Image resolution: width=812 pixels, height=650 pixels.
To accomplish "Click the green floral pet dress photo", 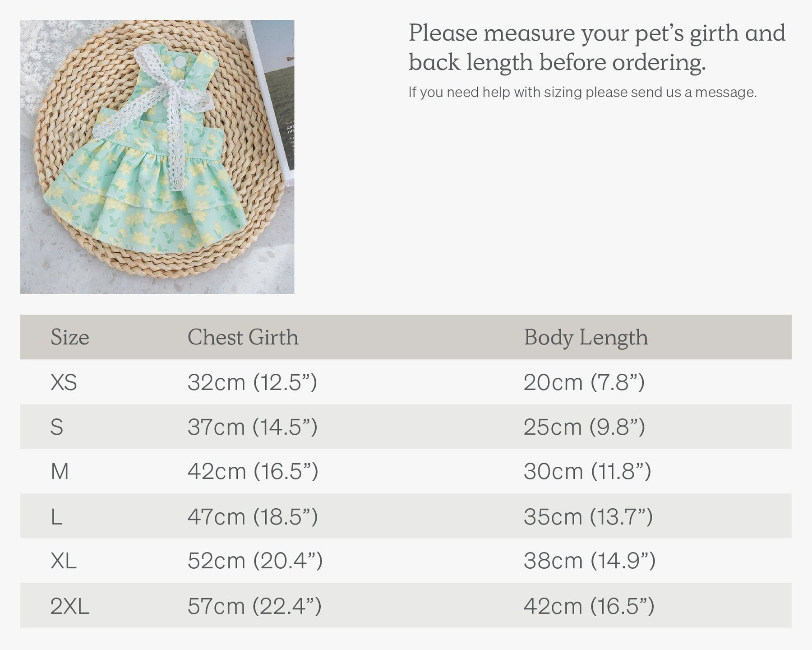I will 157,157.
